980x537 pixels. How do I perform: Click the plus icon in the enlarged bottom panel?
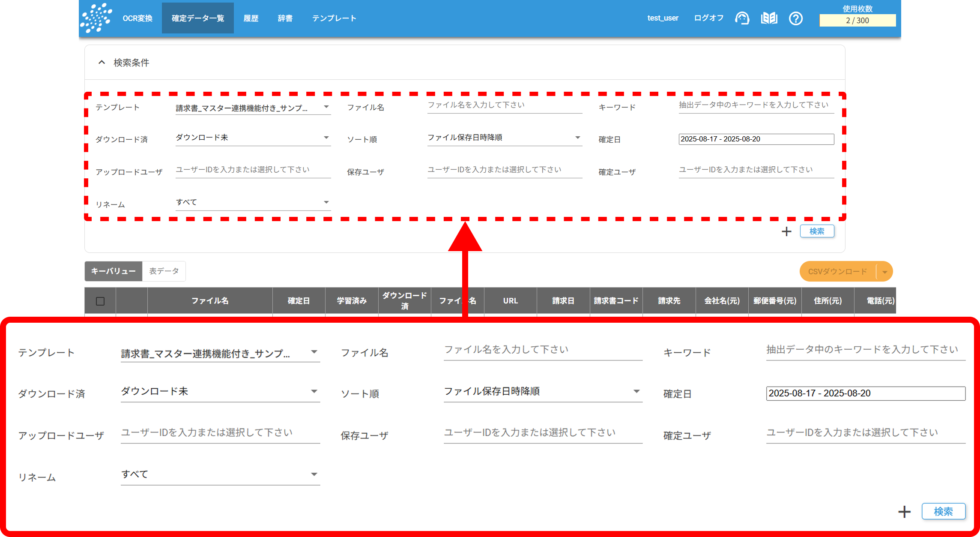904,511
